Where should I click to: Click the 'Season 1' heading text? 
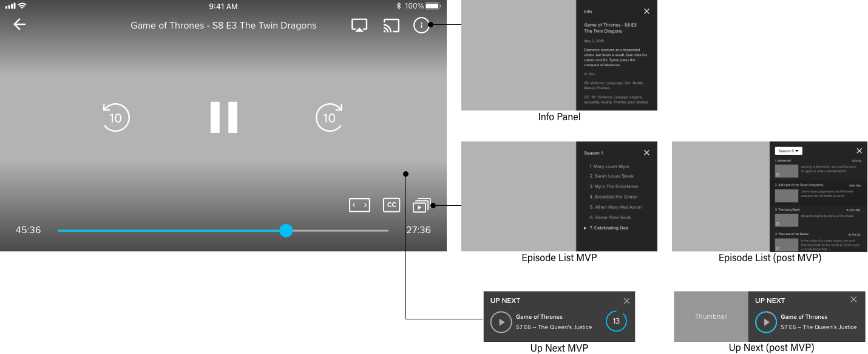coord(594,153)
